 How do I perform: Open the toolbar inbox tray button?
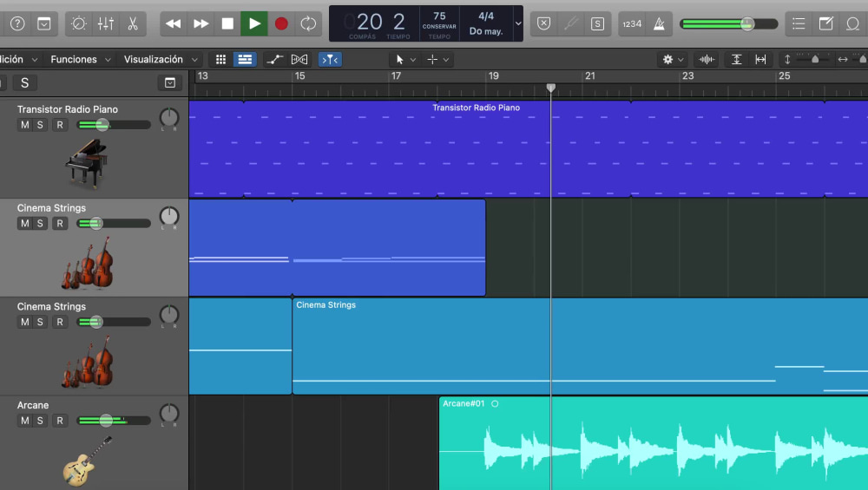pyautogui.click(x=43, y=23)
